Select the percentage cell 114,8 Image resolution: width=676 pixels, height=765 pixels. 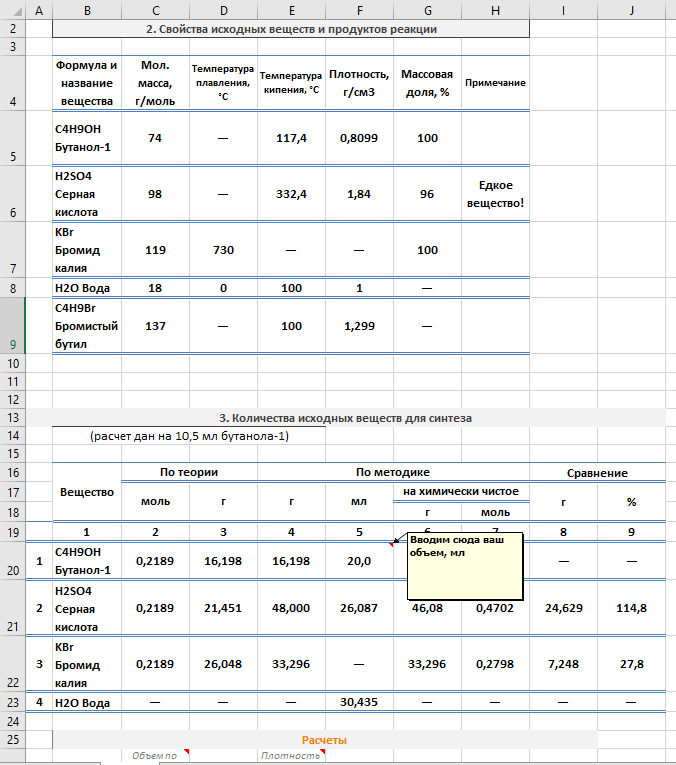point(631,607)
